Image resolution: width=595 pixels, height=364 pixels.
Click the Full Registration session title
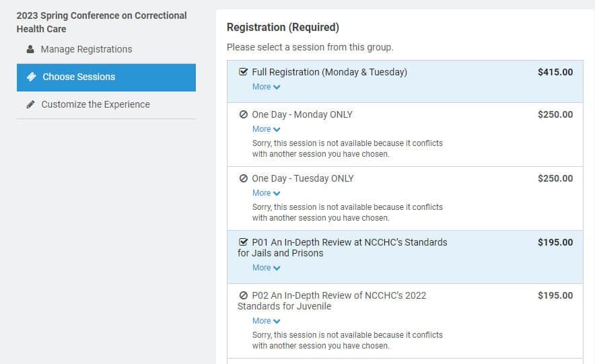[329, 72]
